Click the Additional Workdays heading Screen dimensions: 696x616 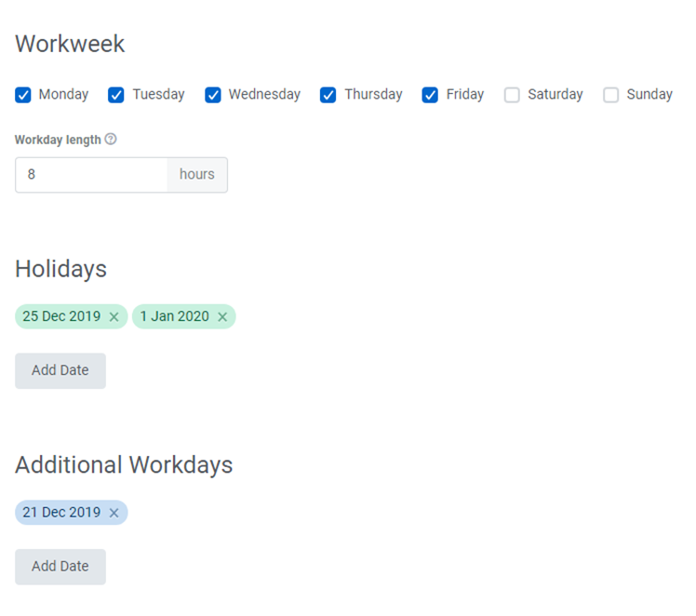point(124,465)
